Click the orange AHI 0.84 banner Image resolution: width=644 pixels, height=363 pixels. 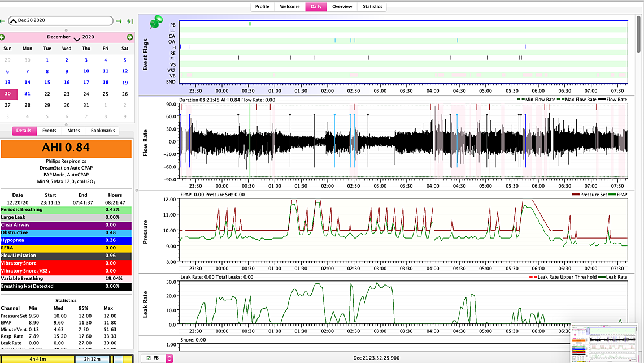tap(66, 149)
